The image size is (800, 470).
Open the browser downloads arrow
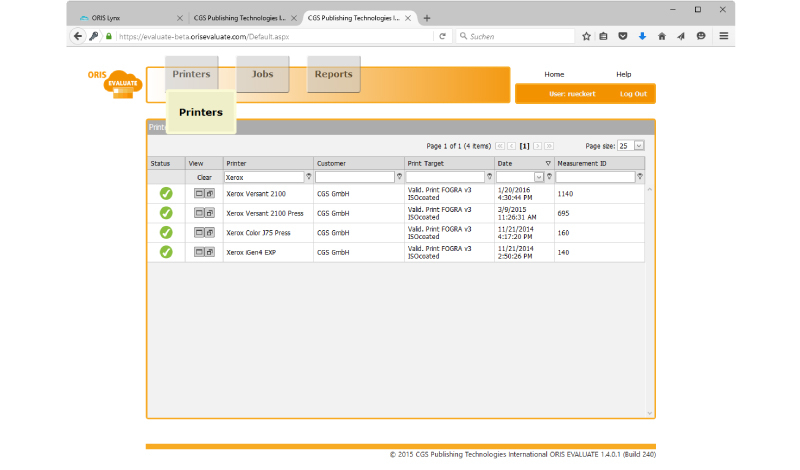point(642,36)
